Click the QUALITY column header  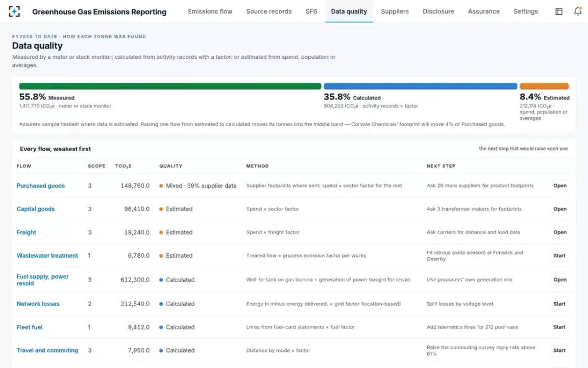(x=171, y=166)
